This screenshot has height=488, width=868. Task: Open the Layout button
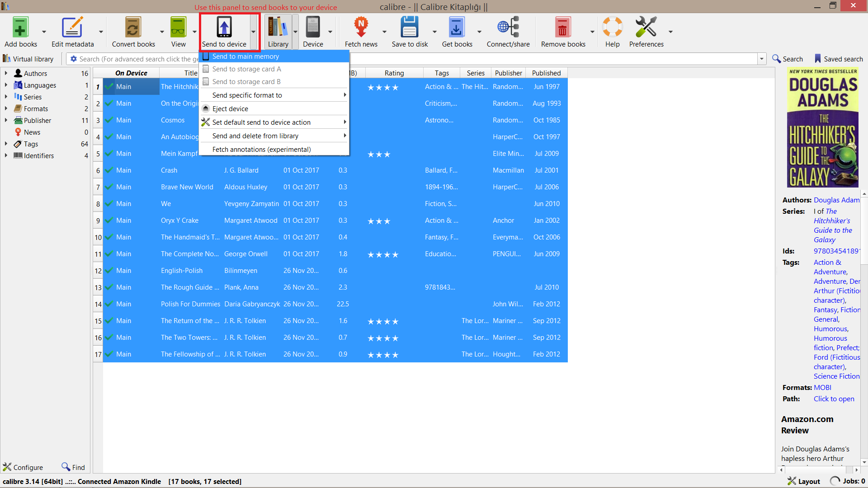804,481
